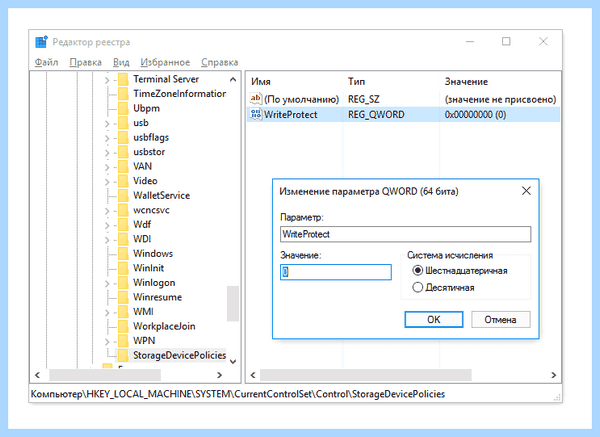Click the Значение input field

pos(336,272)
